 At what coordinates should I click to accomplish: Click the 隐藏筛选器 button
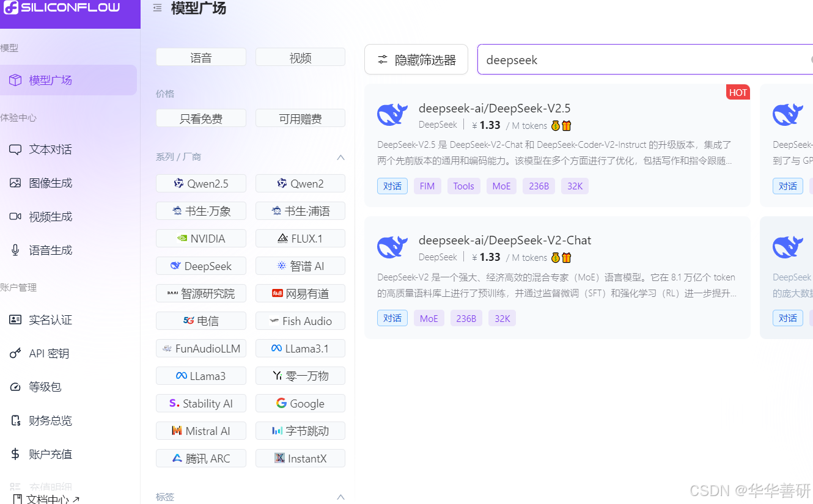[x=416, y=59]
